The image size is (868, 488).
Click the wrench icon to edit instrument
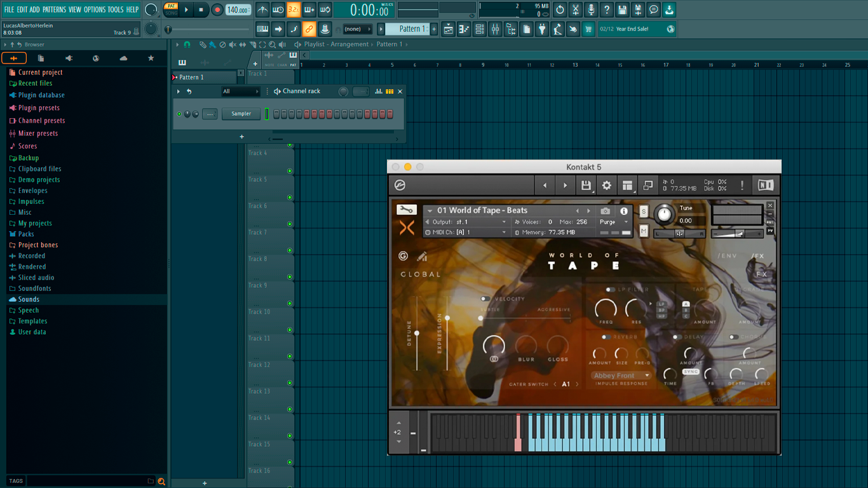pos(406,210)
